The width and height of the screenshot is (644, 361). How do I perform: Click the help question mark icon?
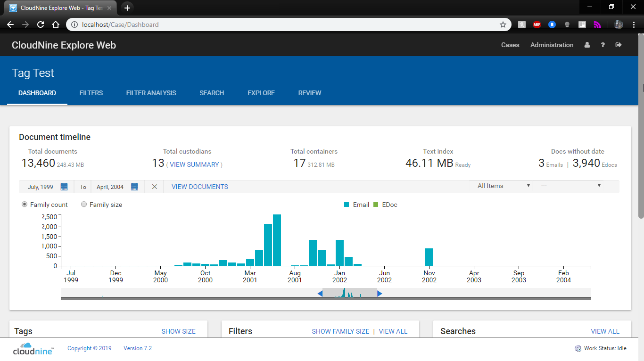[x=603, y=45]
